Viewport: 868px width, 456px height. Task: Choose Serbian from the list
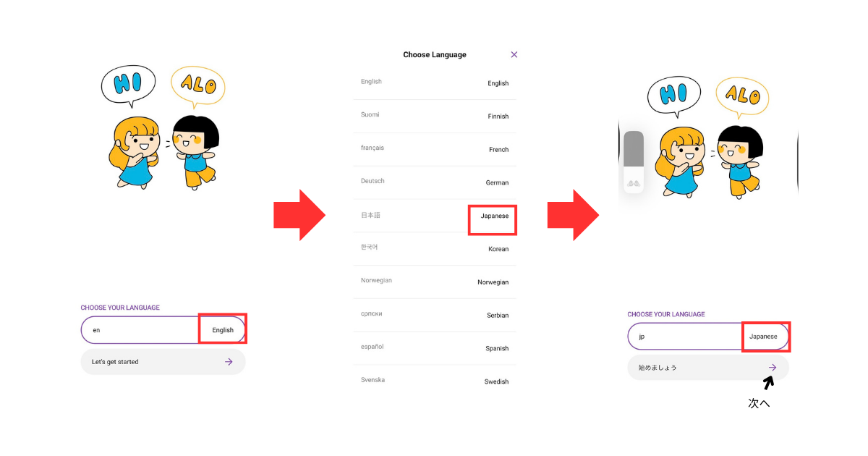coord(435,316)
